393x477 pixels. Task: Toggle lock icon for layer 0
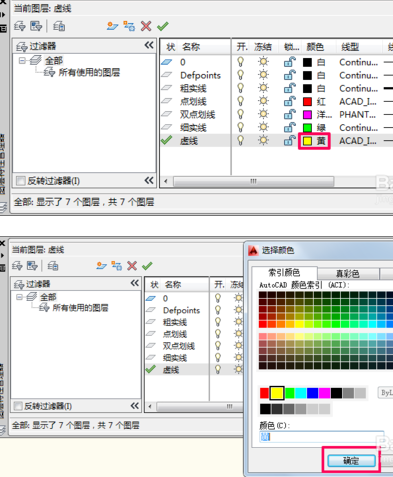coord(289,62)
